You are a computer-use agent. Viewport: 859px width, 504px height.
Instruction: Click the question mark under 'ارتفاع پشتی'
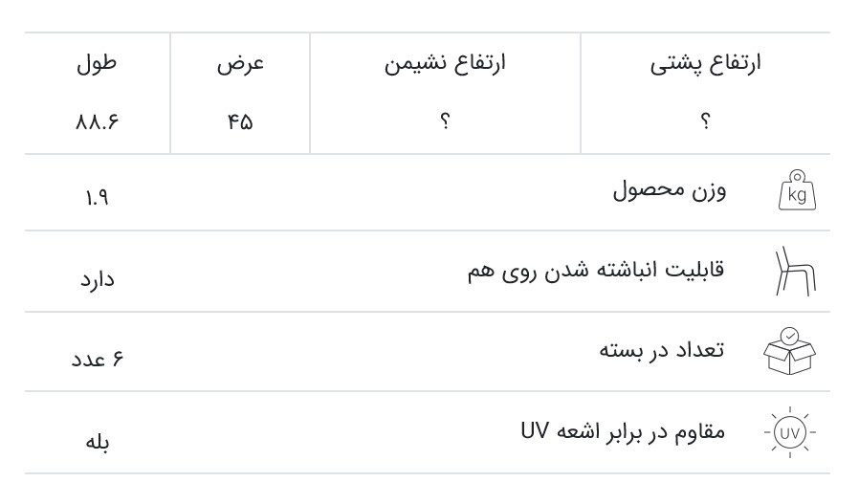pos(705,121)
